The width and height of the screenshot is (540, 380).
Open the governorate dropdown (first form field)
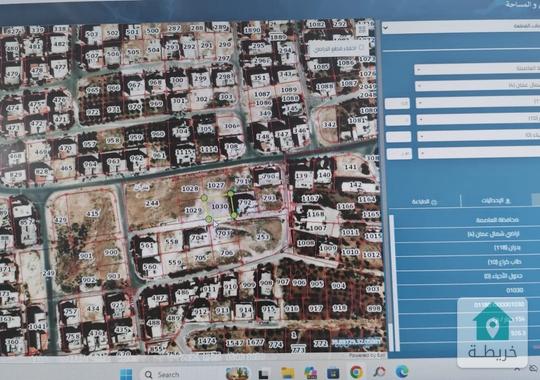477,69
